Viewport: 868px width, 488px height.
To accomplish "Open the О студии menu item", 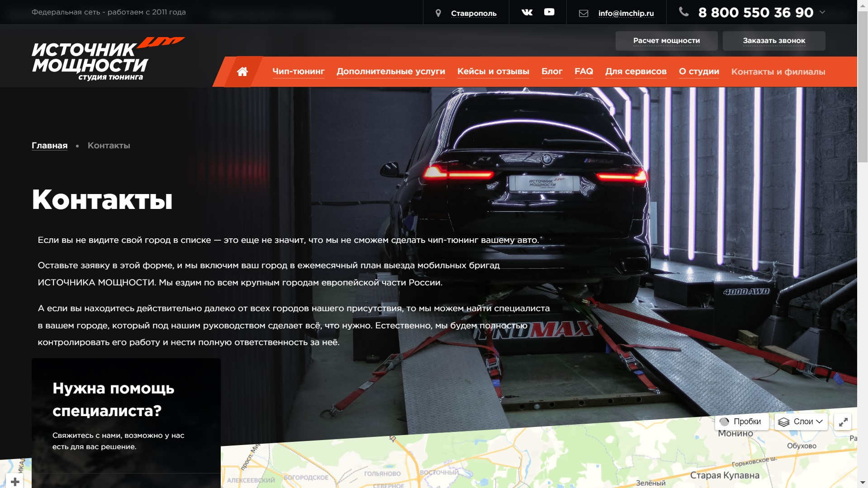I will click(699, 71).
